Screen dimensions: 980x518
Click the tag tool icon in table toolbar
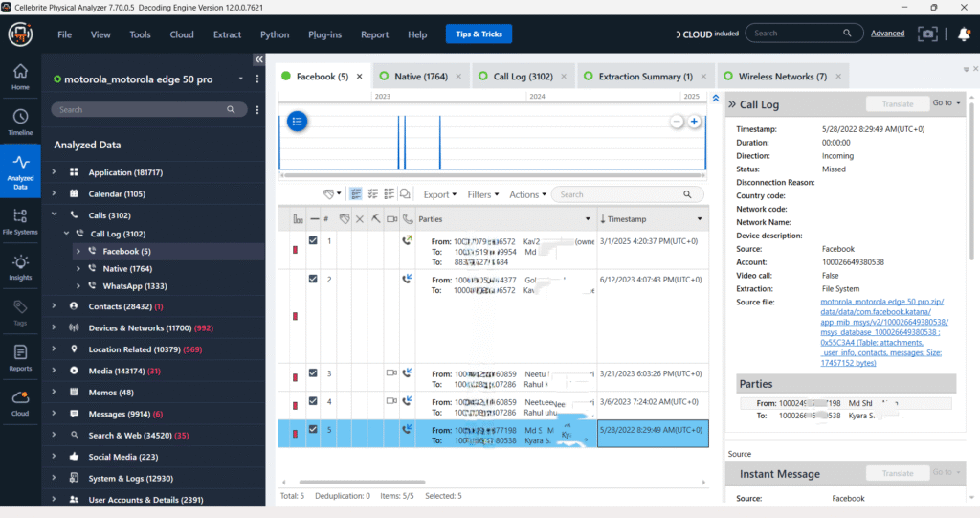click(331, 194)
